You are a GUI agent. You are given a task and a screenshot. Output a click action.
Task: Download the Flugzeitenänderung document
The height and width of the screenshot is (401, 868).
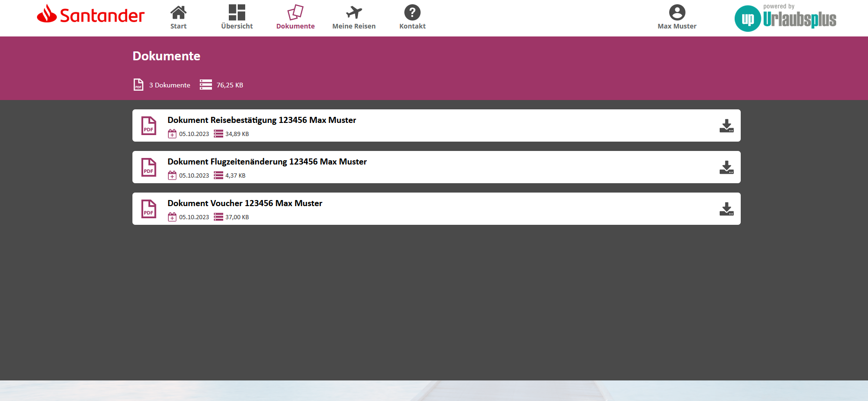(x=726, y=167)
